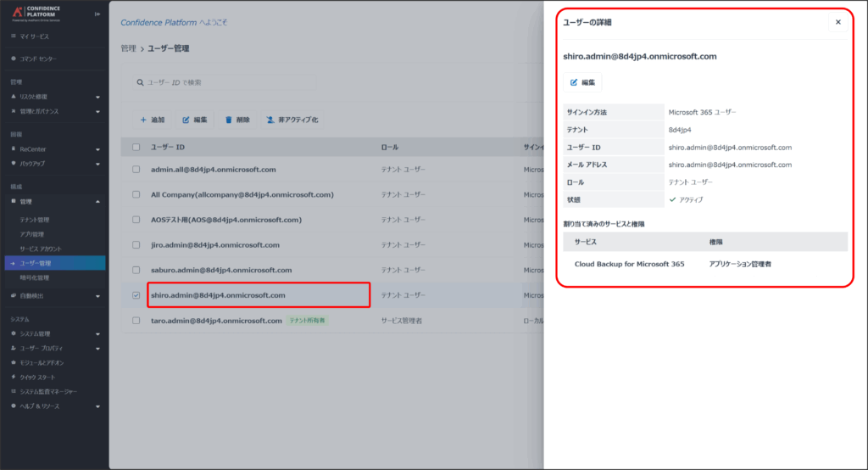Click the マイ サービス icon in the sidebar
Viewport: 868px width, 470px height.
(13, 36)
